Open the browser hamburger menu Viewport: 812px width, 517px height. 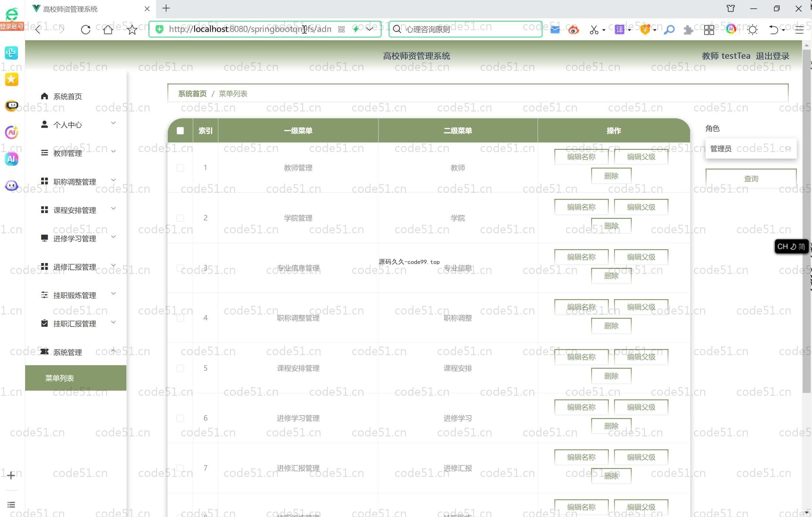(799, 30)
